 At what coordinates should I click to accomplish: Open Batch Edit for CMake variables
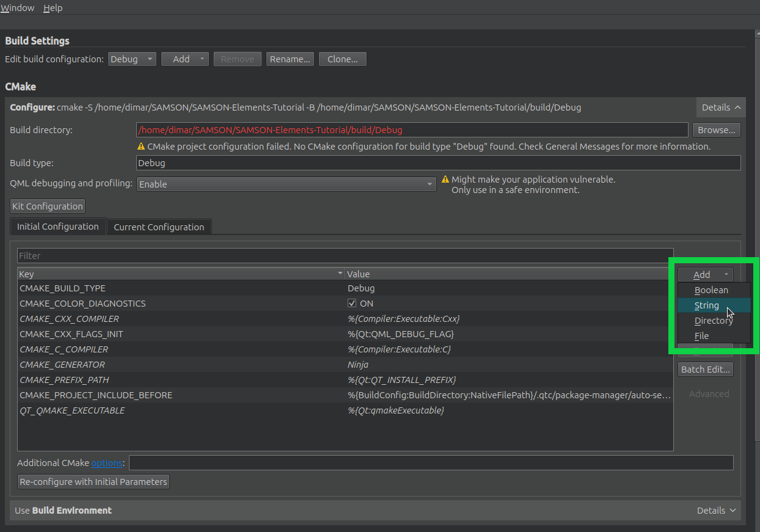click(x=705, y=369)
